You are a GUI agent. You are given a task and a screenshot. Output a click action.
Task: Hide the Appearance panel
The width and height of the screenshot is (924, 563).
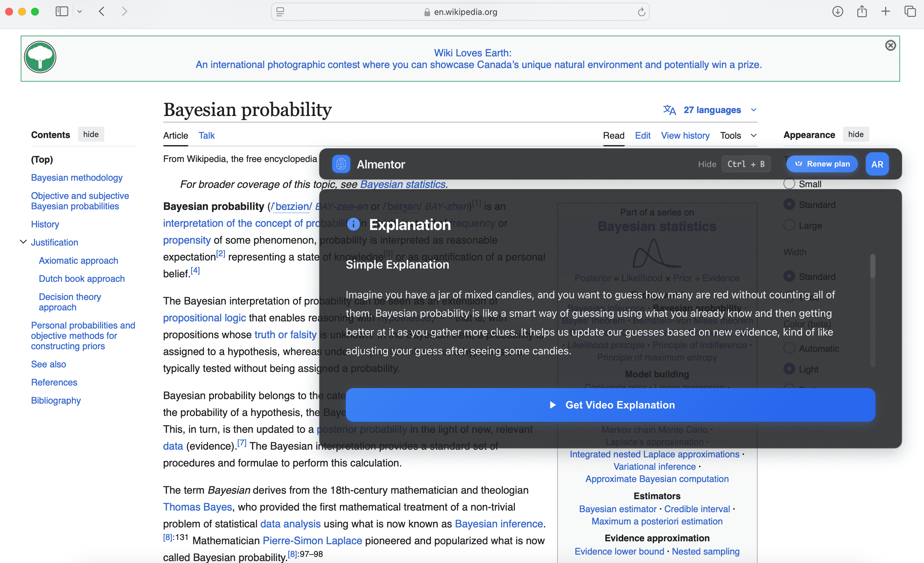pyautogui.click(x=856, y=134)
